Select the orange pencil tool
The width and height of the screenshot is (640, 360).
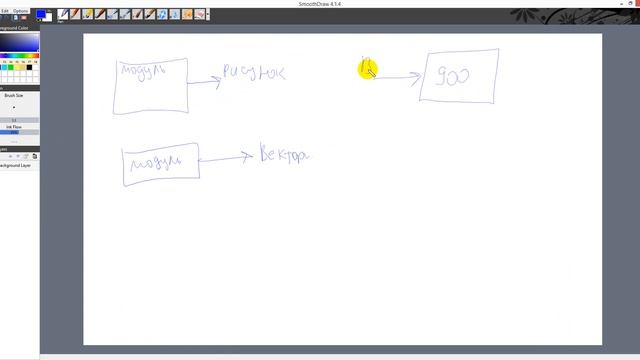coord(75,15)
